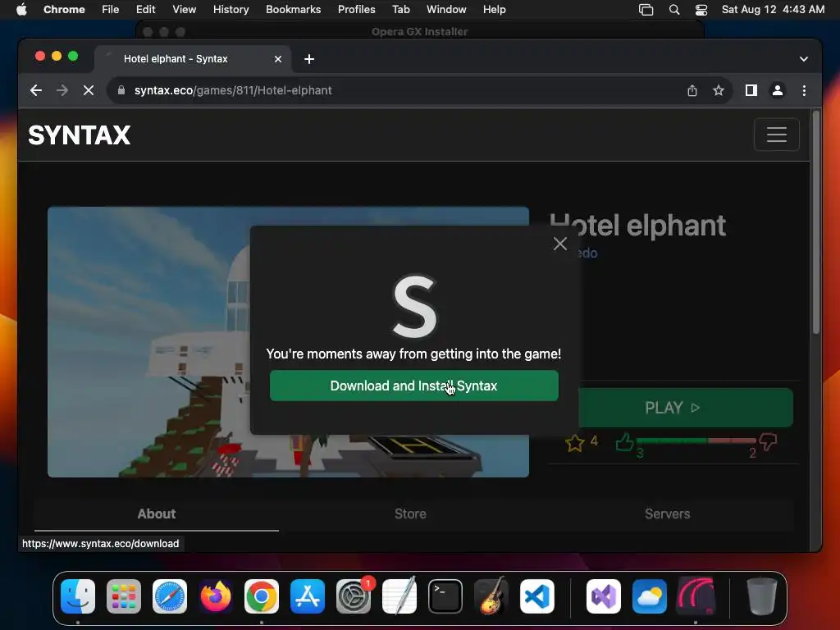Click the like/dislike ratio bar
The image size is (840, 630).
pyautogui.click(x=696, y=441)
